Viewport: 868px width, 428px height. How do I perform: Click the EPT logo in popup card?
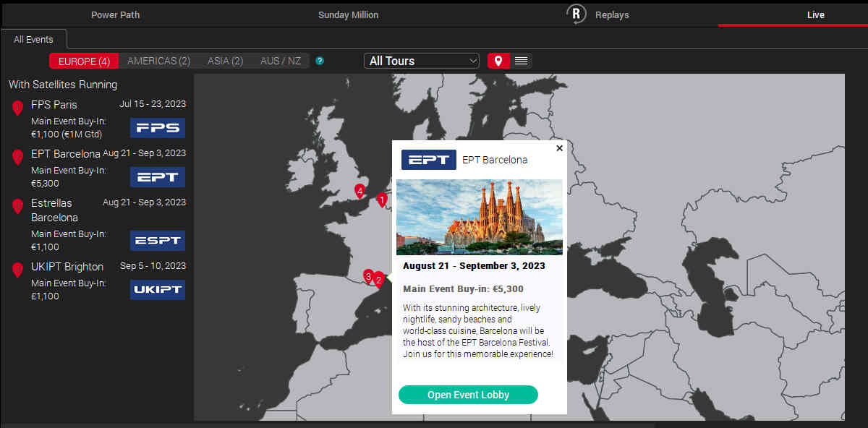click(x=429, y=160)
